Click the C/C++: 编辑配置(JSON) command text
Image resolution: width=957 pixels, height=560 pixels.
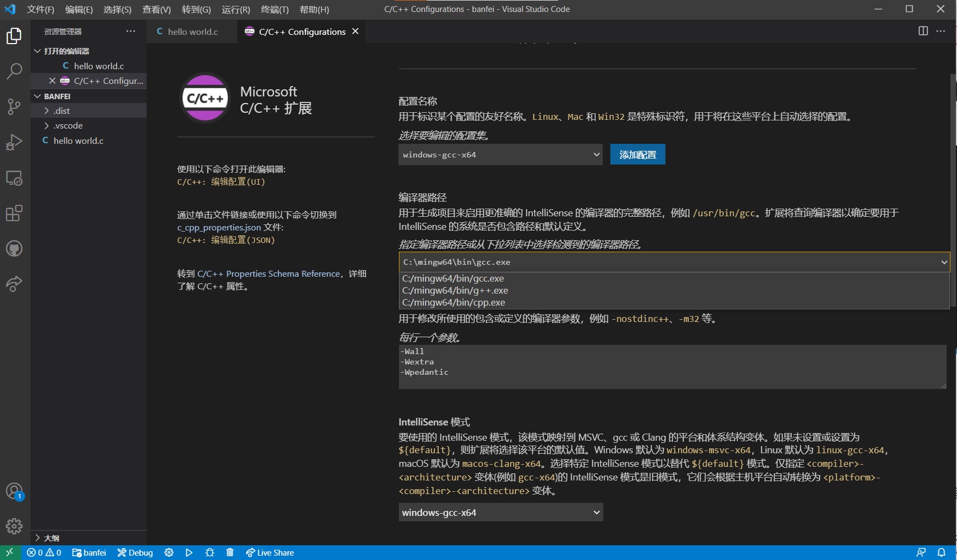[x=226, y=240]
